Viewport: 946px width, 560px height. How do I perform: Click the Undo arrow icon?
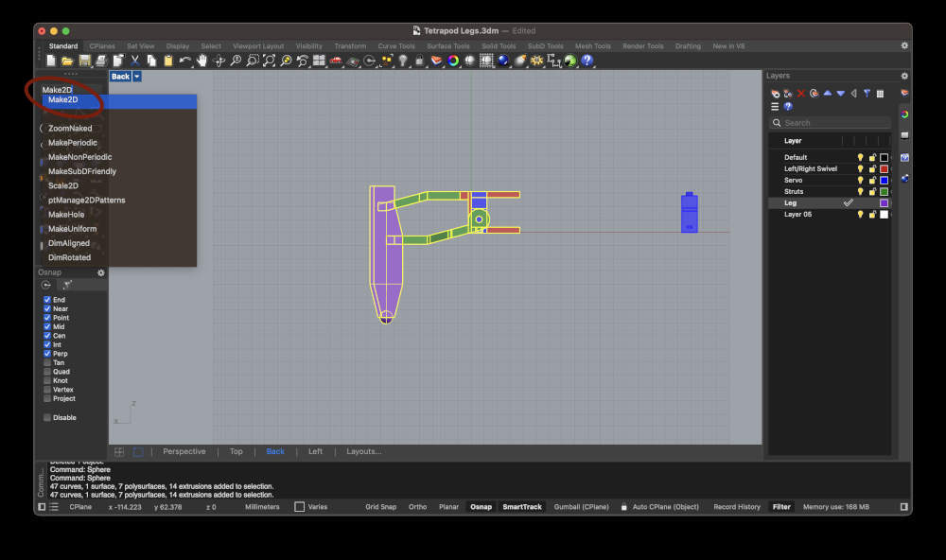pos(185,61)
